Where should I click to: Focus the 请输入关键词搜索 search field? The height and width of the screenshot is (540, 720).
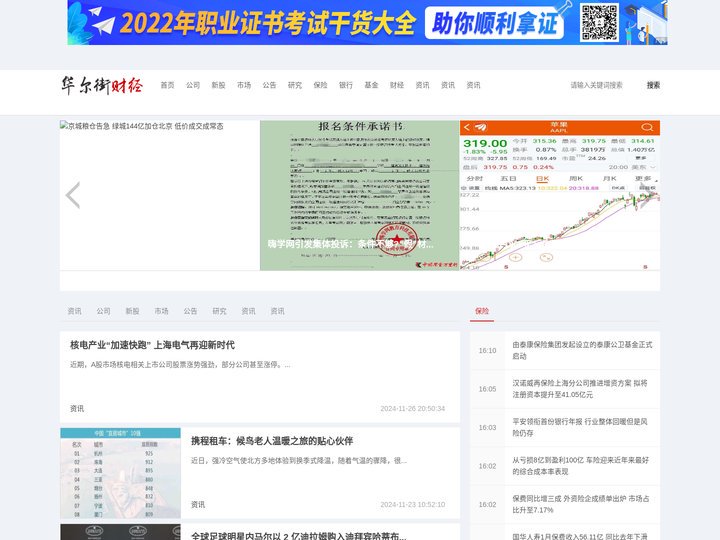602,85
